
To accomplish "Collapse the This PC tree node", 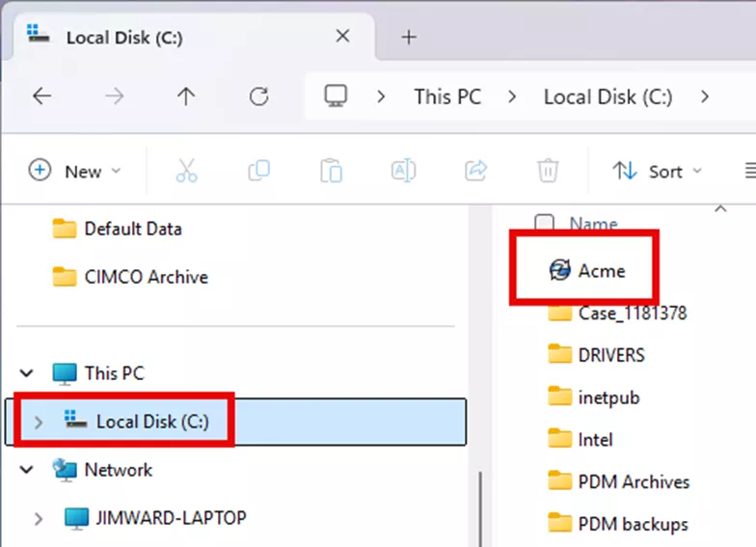I will tap(27, 372).
